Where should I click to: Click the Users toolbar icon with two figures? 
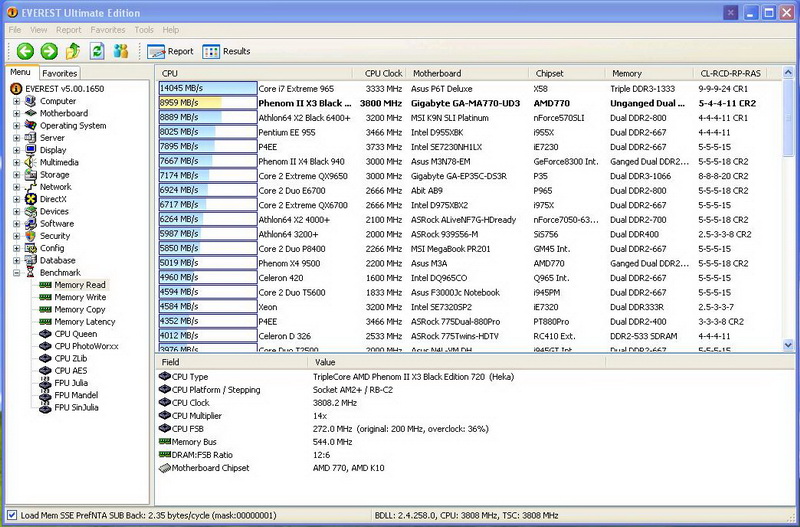tap(121, 51)
